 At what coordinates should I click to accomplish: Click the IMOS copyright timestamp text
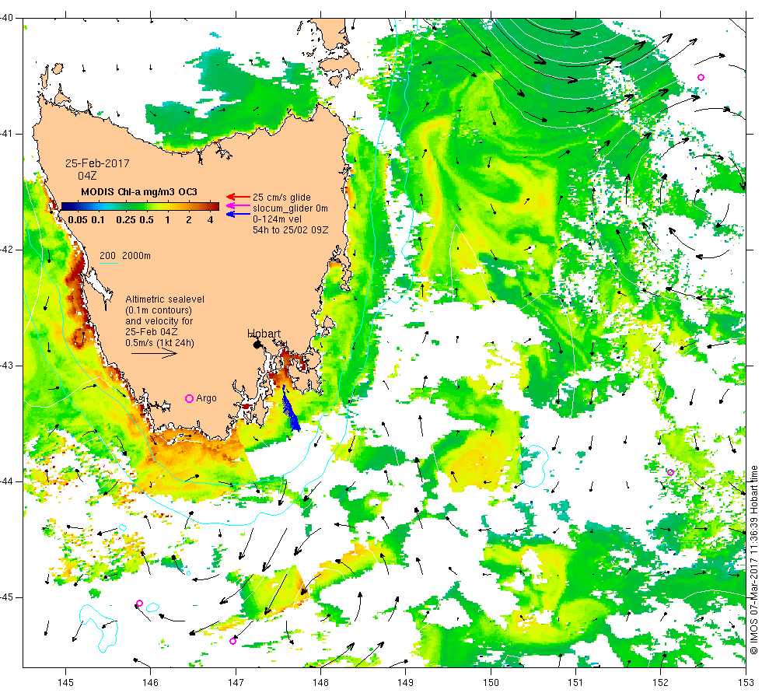tap(753, 559)
